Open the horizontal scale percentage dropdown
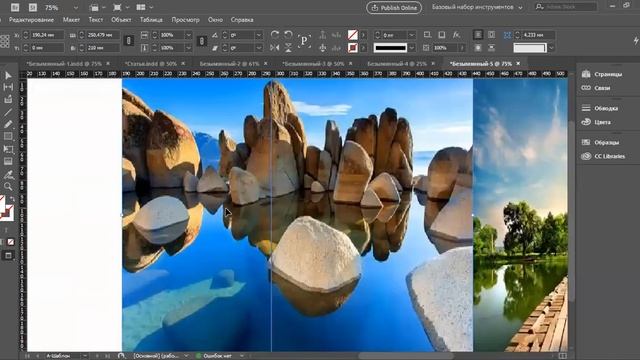 (x=189, y=35)
